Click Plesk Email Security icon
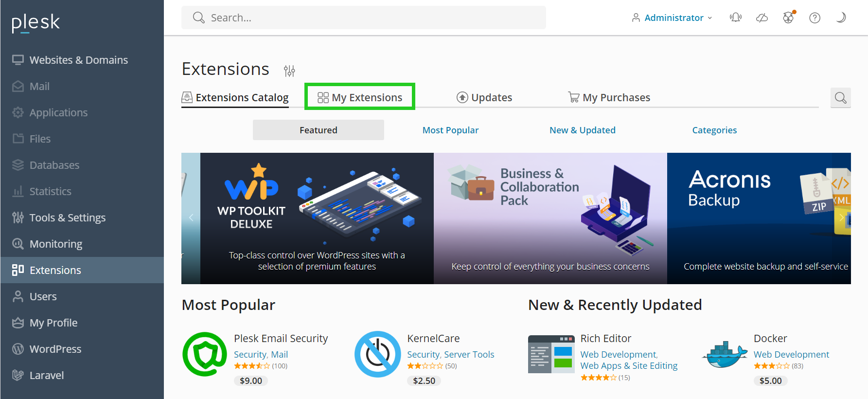 (205, 354)
